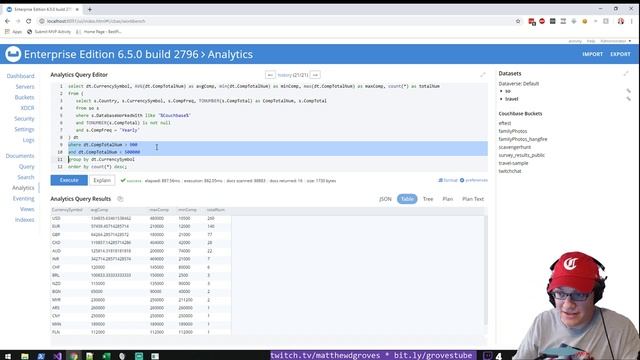Click the CurrencySymbol column header
The width and height of the screenshot is (640, 360).
(x=67, y=210)
